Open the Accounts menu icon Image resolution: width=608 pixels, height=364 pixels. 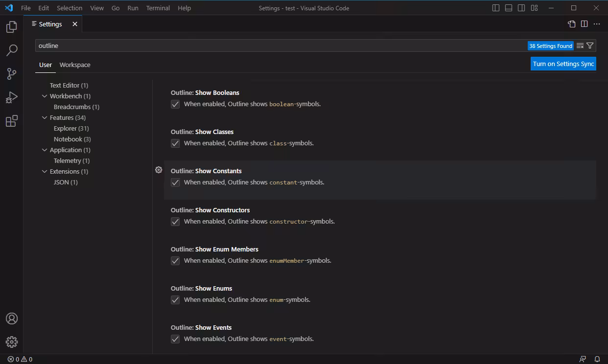(12, 318)
